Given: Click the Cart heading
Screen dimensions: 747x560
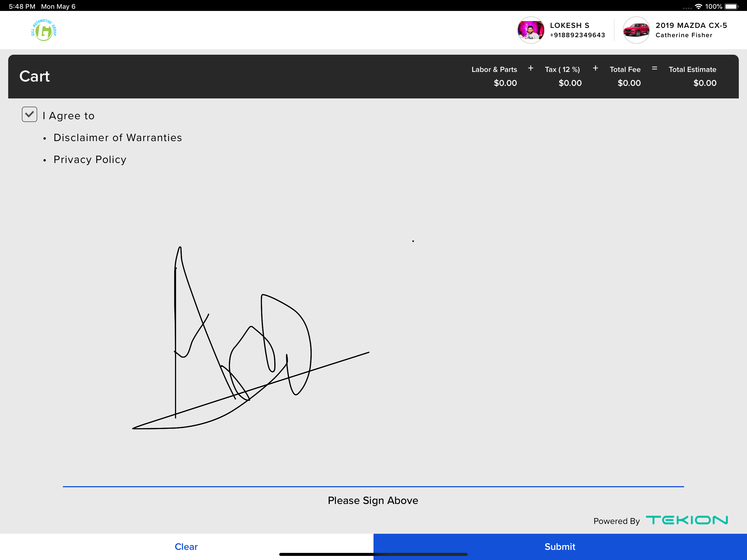Looking at the screenshot, I should pos(34,76).
